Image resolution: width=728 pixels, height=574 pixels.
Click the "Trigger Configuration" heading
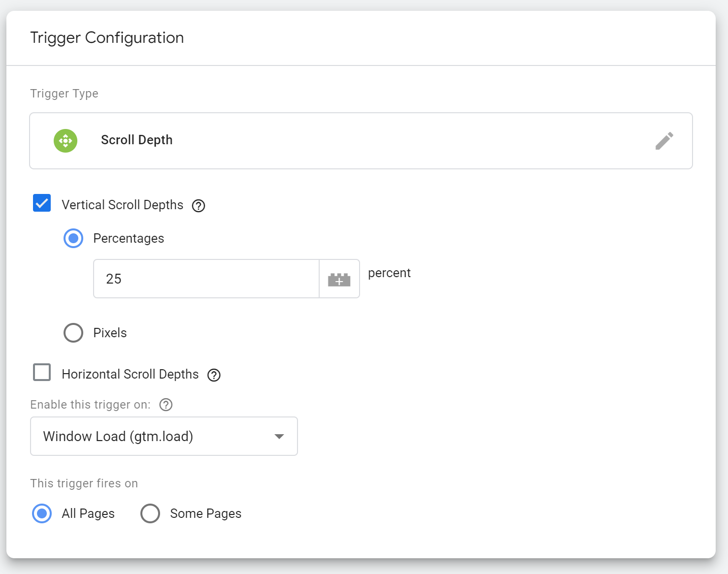[107, 38]
